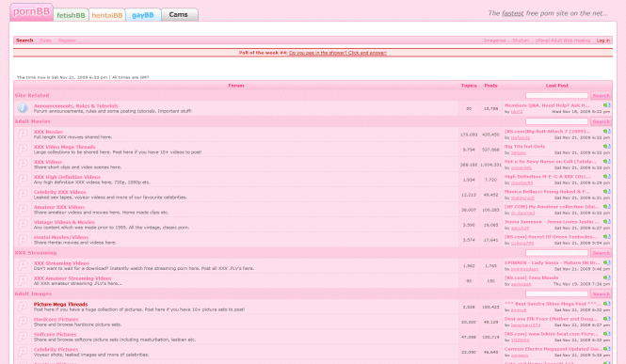Click the Hentai Movies/Videos forum icon
This screenshot has height=364, width=626.
23,239
